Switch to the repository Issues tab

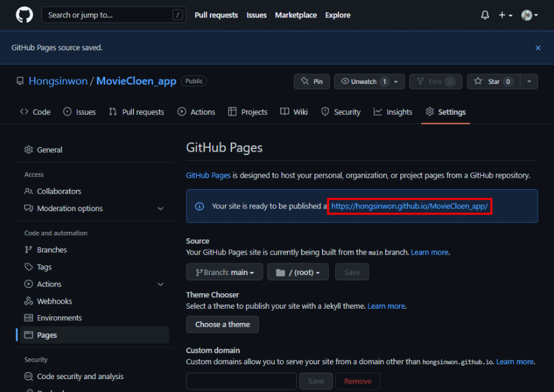click(x=79, y=112)
